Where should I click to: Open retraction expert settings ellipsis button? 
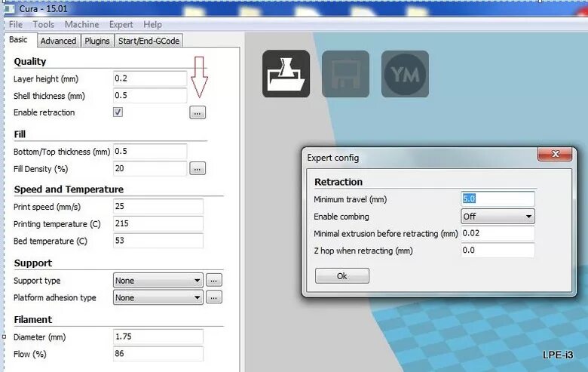tap(198, 112)
